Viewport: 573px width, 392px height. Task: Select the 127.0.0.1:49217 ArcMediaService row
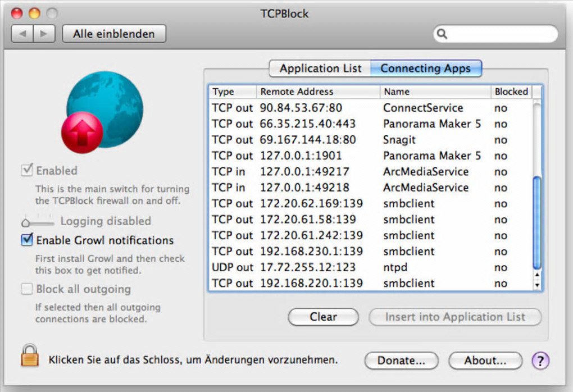pyautogui.click(x=371, y=172)
